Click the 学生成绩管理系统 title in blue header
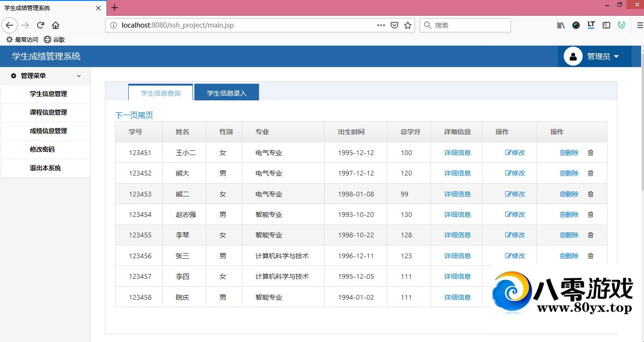Viewport: 644px width, 342px height. tap(46, 56)
